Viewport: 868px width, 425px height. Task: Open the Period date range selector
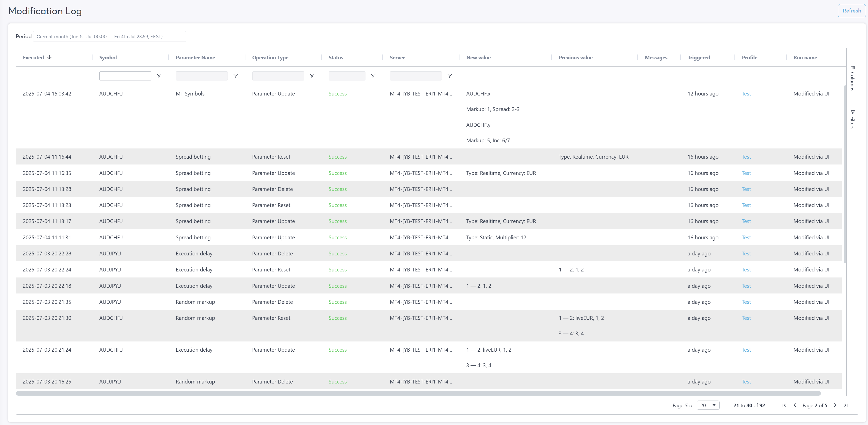click(109, 36)
